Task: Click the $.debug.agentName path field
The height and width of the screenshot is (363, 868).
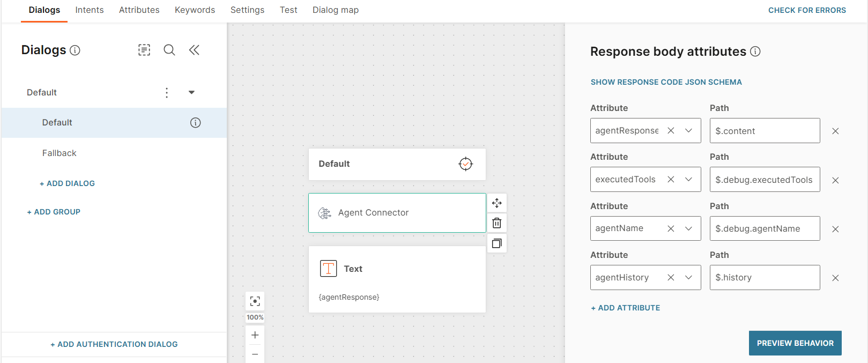Action: coord(765,229)
